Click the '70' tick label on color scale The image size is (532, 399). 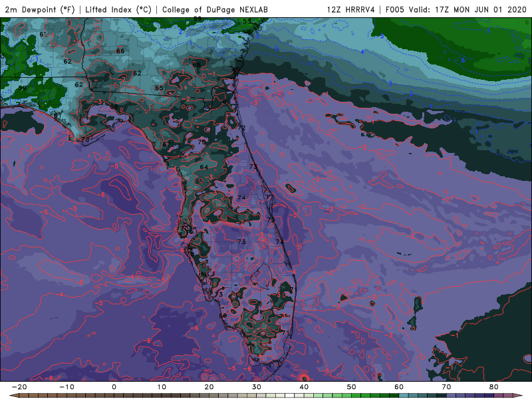[x=446, y=387]
